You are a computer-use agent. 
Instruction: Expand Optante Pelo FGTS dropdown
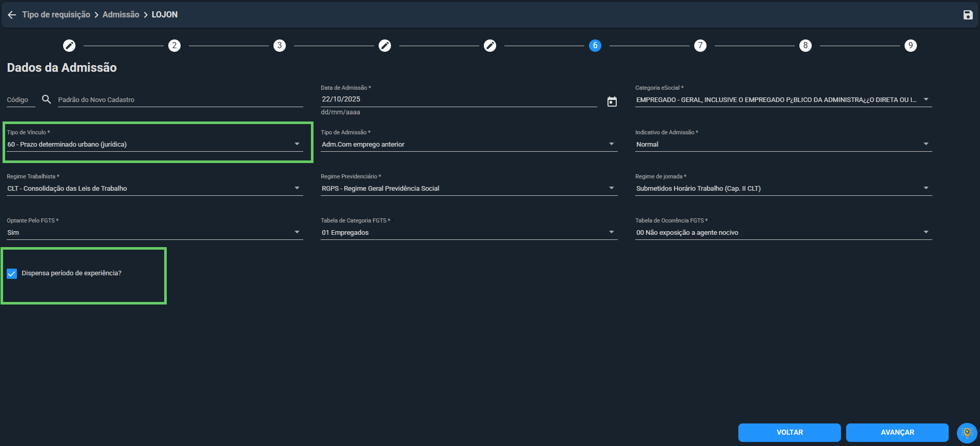coord(154,232)
